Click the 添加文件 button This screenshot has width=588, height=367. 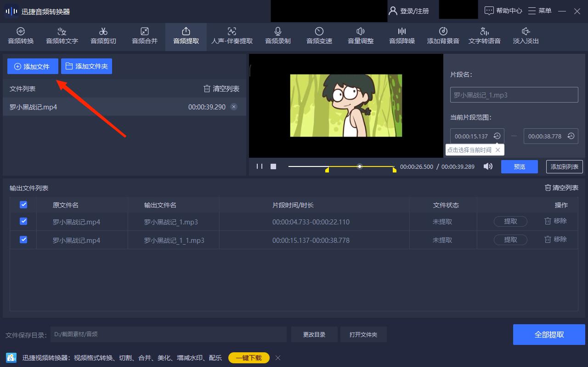point(33,66)
